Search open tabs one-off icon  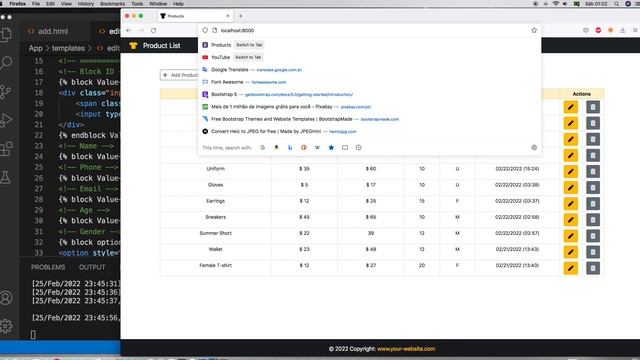[345, 147]
